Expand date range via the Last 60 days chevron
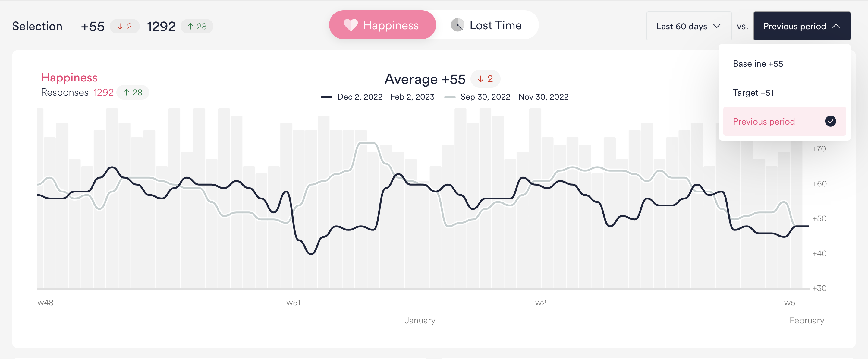 (x=717, y=26)
